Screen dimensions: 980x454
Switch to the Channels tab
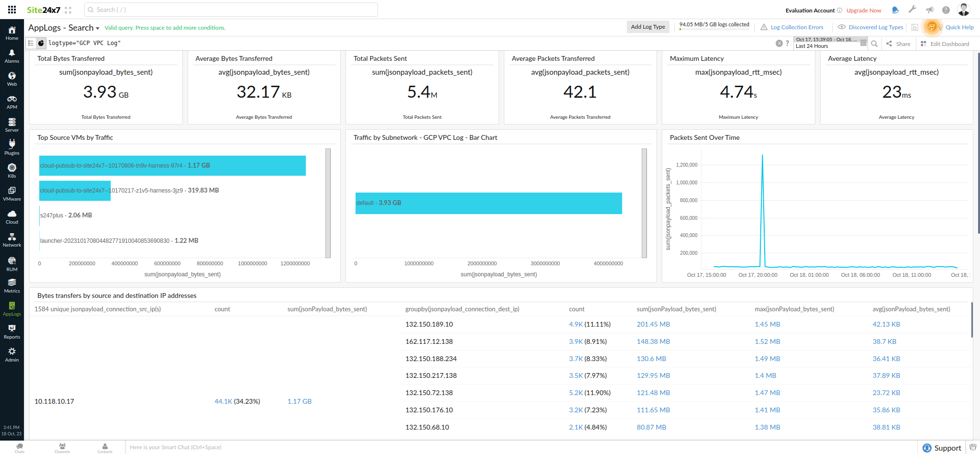(x=62, y=448)
